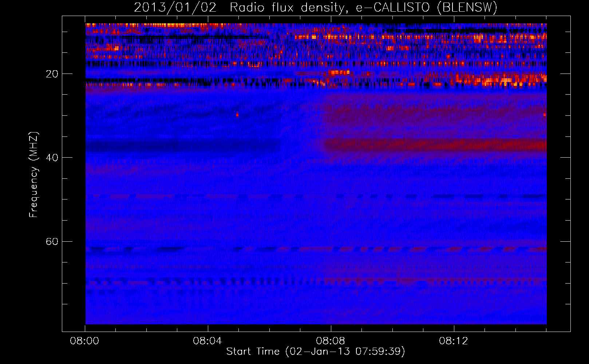Click the time tick label '08:04'

[x=207, y=341]
